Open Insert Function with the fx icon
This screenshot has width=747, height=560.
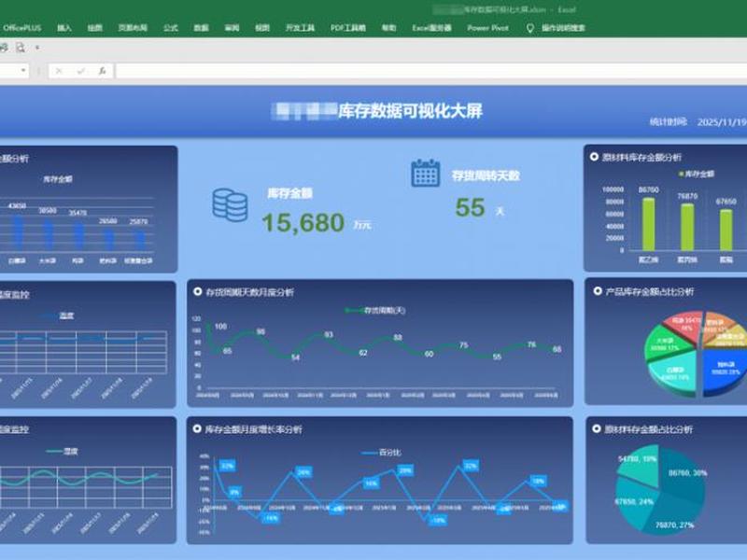click(x=102, y=71)
